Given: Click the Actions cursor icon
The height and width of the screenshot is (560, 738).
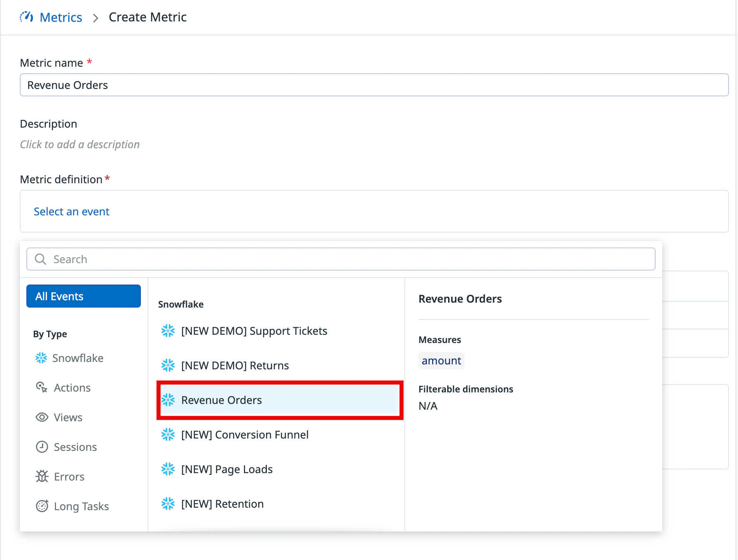Looking at the screenshot, I should (42, 387).
